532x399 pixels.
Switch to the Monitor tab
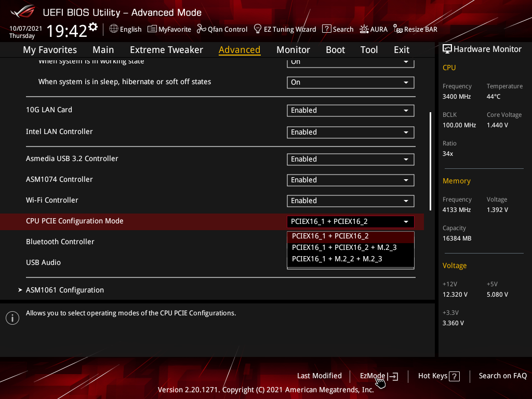coord(293,50)
